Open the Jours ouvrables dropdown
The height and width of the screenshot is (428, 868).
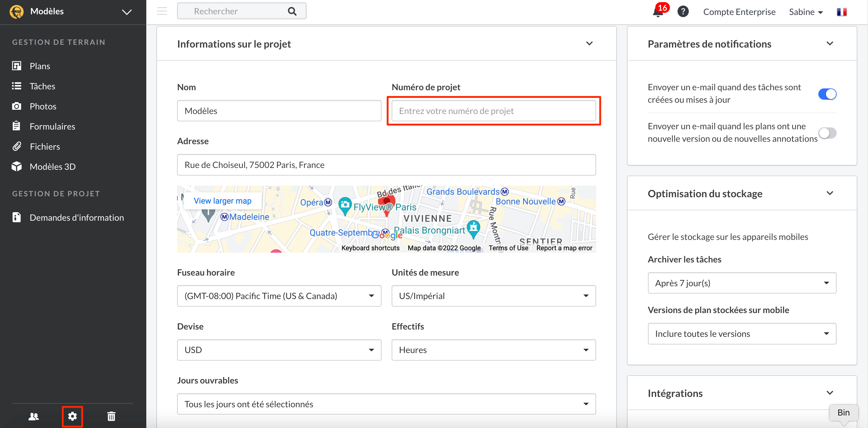pyautogui.click(x=386, y=404)
